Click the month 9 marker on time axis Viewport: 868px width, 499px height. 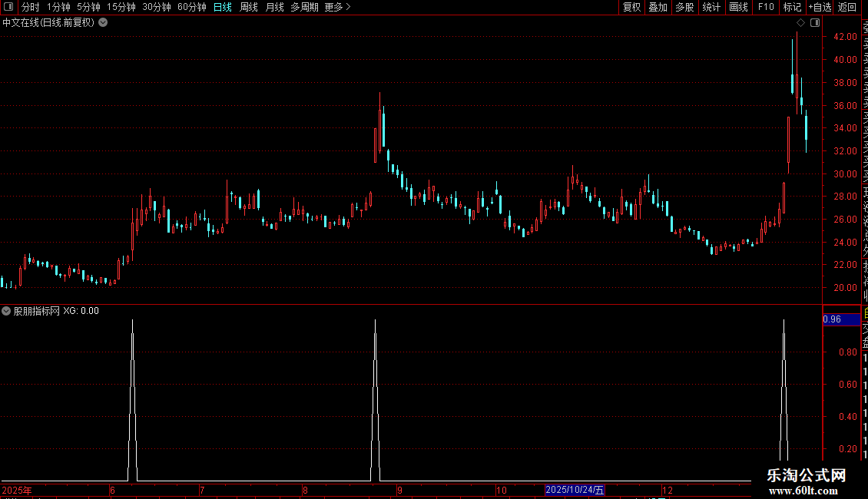tap(399, 490)
